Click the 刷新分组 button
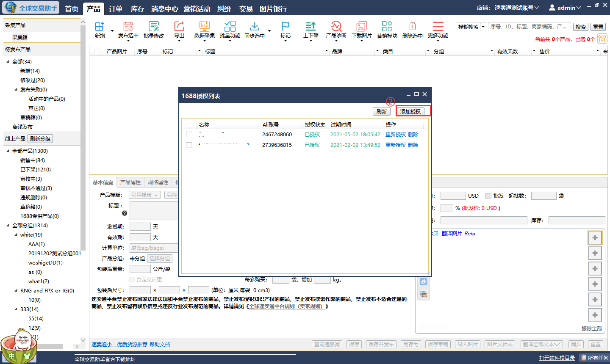The height and width of the screenshot is (364, 610). [40, 138]
